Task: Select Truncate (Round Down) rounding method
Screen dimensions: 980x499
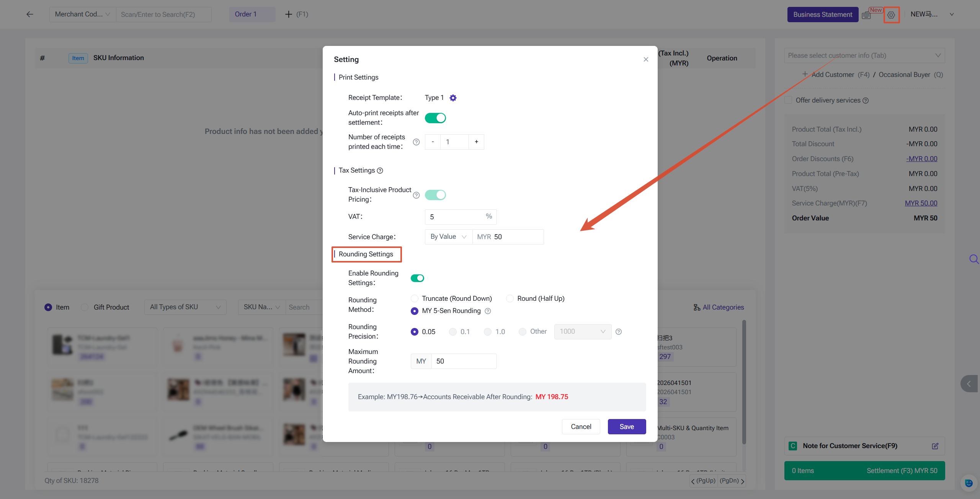Action: coord(415,298)
